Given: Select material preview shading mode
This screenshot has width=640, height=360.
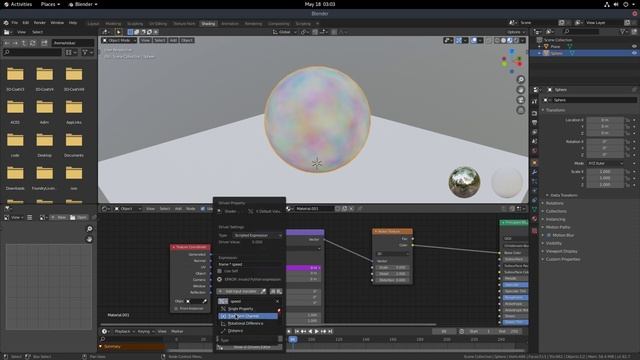Looking at the screenshot, I should coord(510,40).
